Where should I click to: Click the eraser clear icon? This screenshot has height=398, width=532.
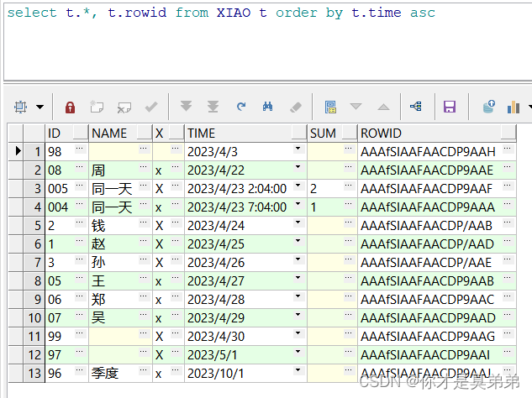coord(296,107)
